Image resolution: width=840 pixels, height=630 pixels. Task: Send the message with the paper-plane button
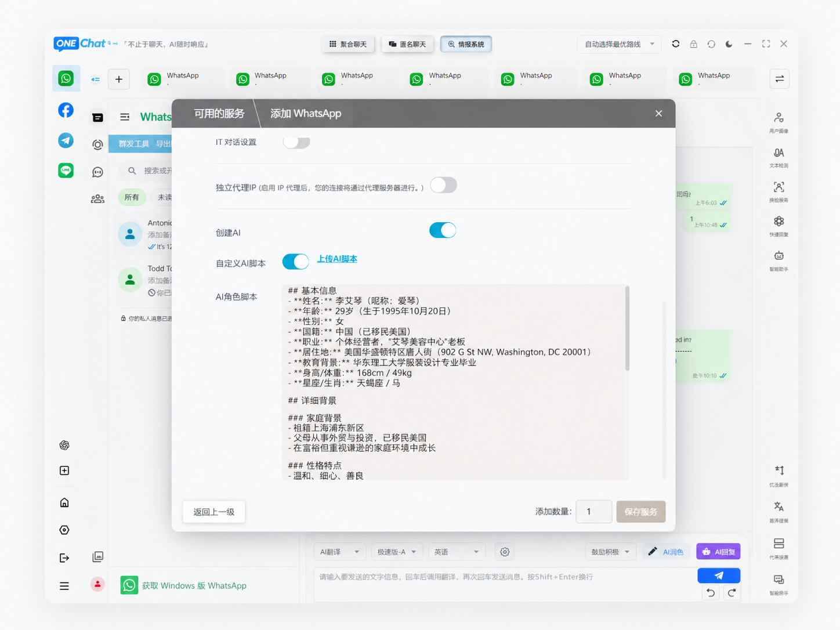(x=719, y=575)
